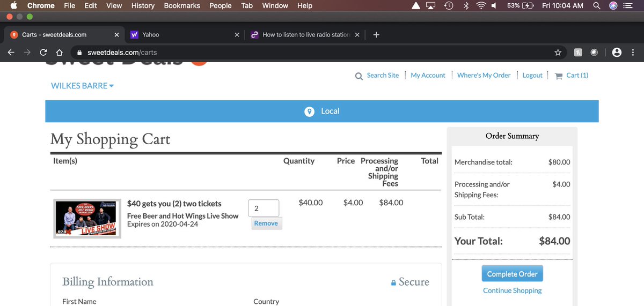This screenshot has height=306, width=644.
Task: Open the Chrome application menu
Action: coord(41,5)
